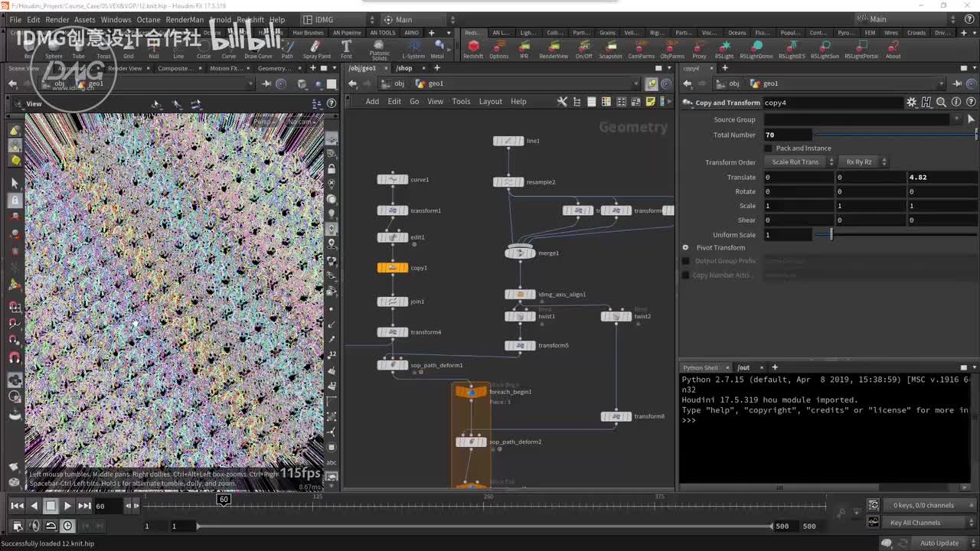Open the Transform Order Scale Rot Trans dropdown
The height and width of the screenshot is (551, 980).
coord(800,162)
